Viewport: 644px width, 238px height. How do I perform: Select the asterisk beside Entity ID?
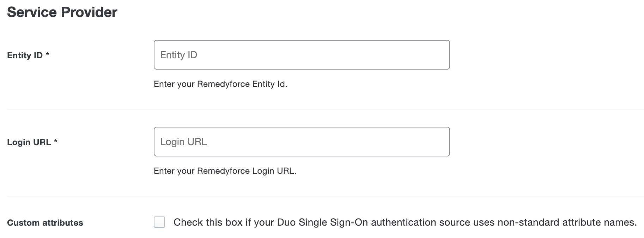point(48,54)
